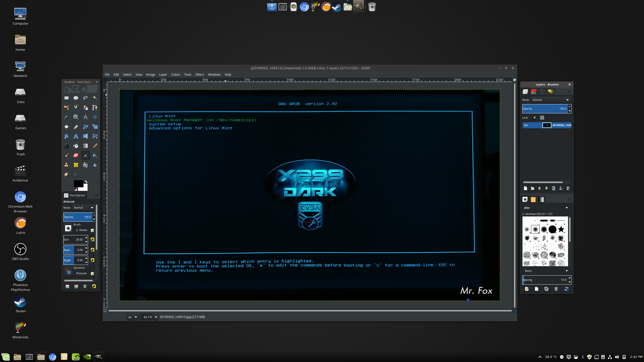This screenshot has width=644, height=362.
Task: Swap foreground and background colors
Action: [86, 182]
